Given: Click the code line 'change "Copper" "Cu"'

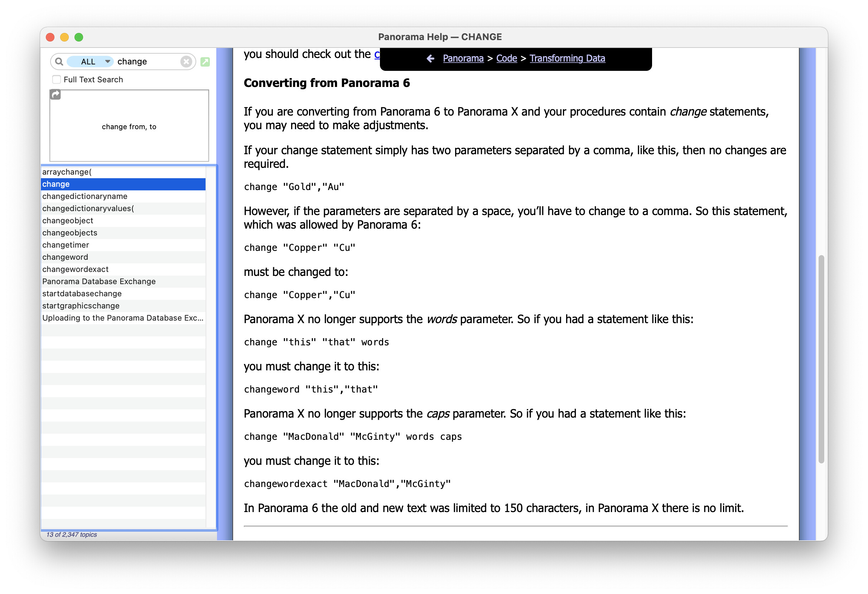Looking at the screenshot, I should click(300, 248).
